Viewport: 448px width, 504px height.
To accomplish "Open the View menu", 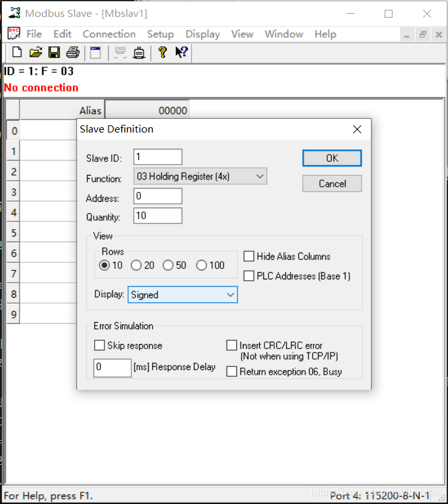I will (x=242, y=34).
